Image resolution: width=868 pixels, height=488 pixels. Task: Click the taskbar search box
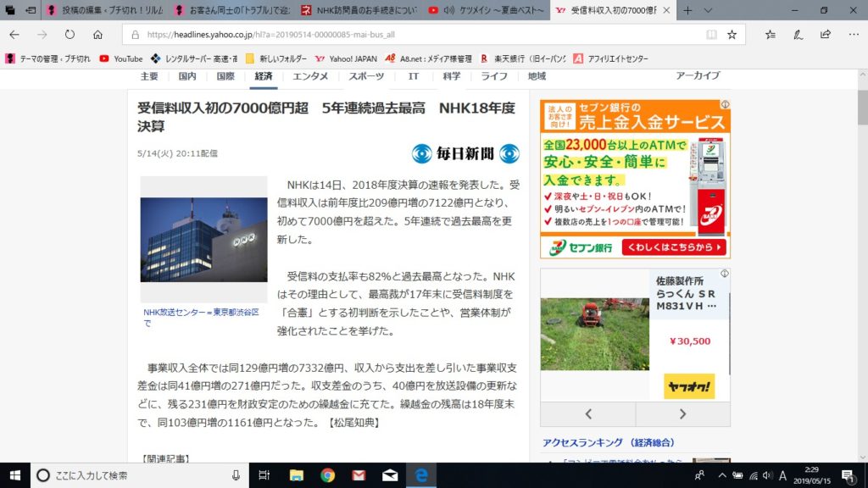coord(140,475)
